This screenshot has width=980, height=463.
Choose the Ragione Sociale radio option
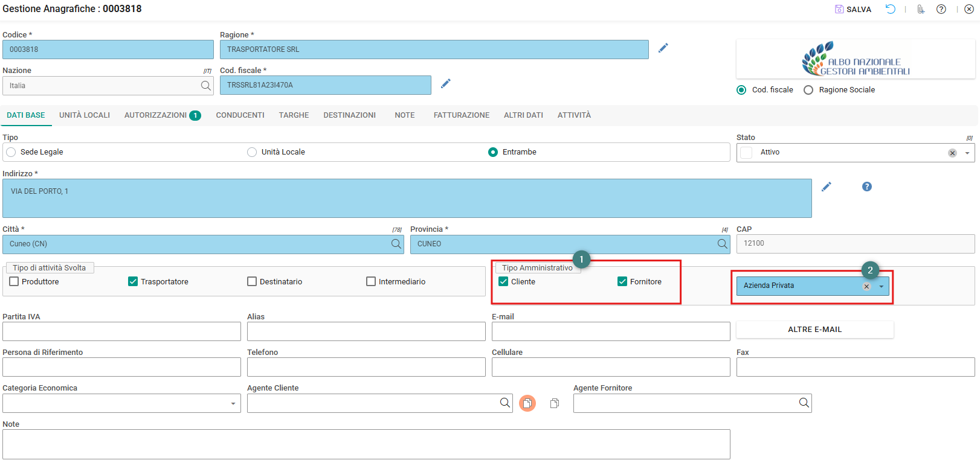click(808, 90)
